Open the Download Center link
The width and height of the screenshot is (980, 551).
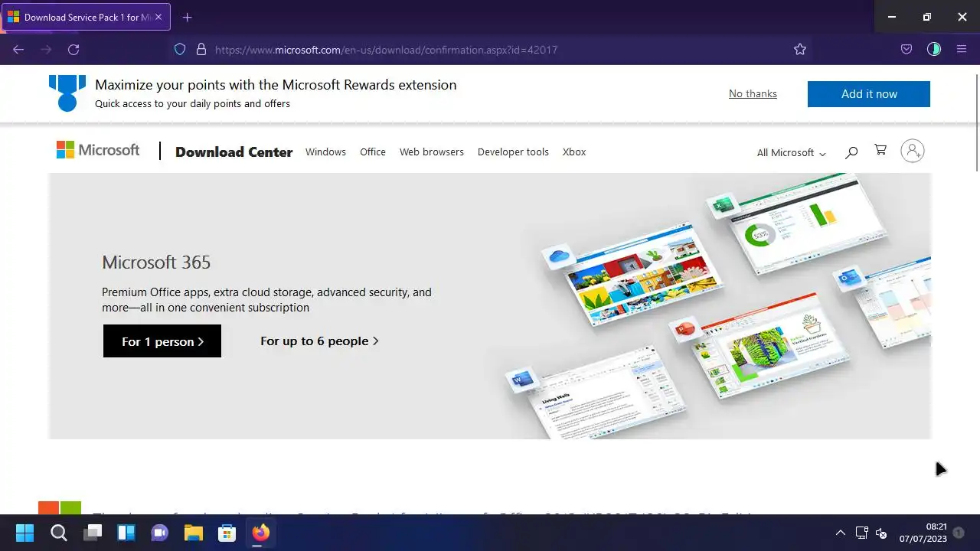(234, 152)
